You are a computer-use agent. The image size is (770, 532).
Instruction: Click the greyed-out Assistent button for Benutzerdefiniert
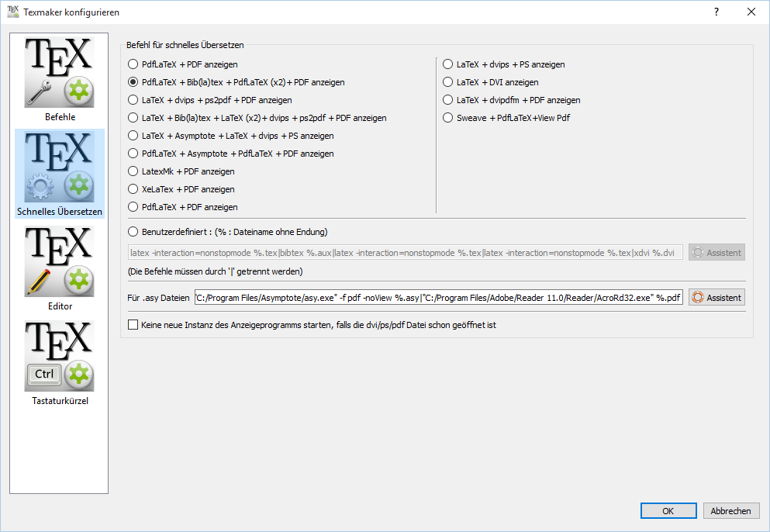[716, 253]
